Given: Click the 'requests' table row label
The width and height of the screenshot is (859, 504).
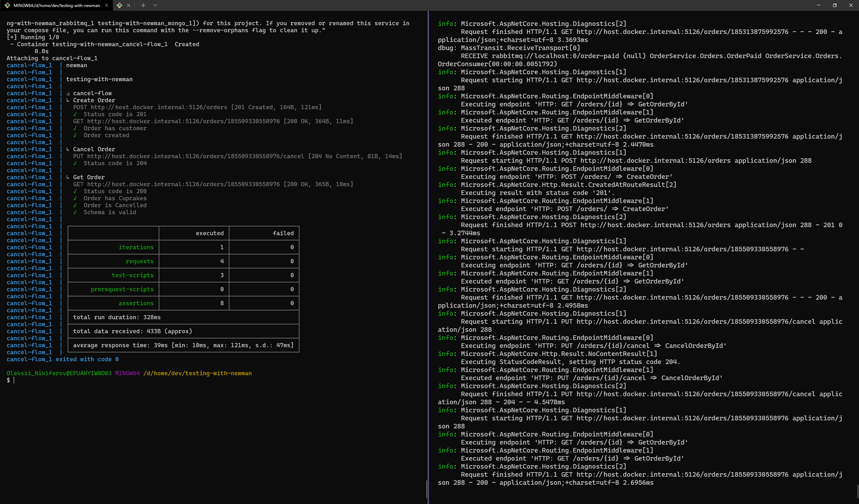Looking at the screenshot, I should tap(139, 261).
